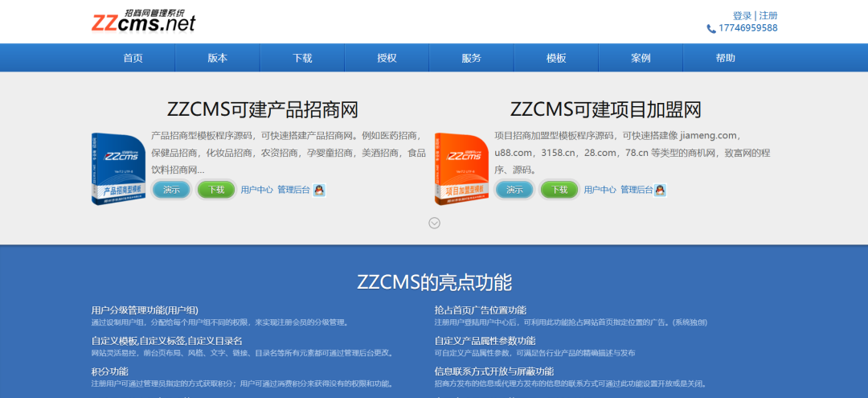Open 用户中心 link under 产品招商网
Screen dimensions: 868x398
(x=257, y=189)
